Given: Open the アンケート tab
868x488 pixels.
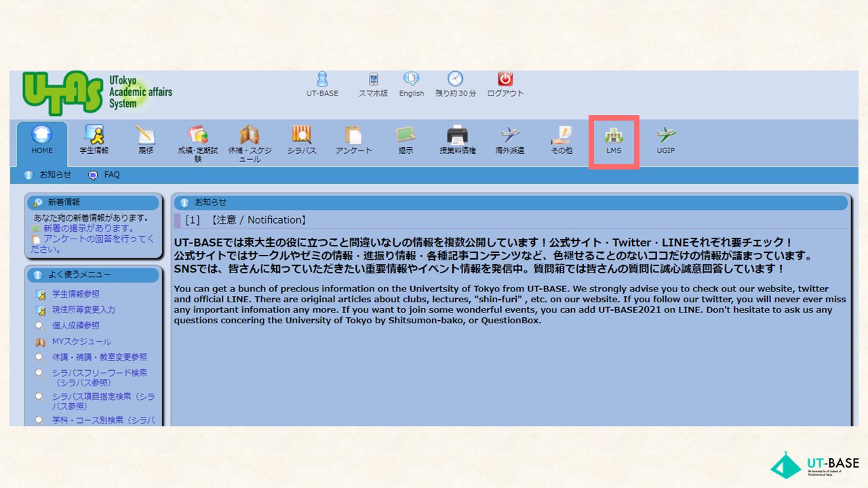Looking at the screenshot, I should click(354, 141).
